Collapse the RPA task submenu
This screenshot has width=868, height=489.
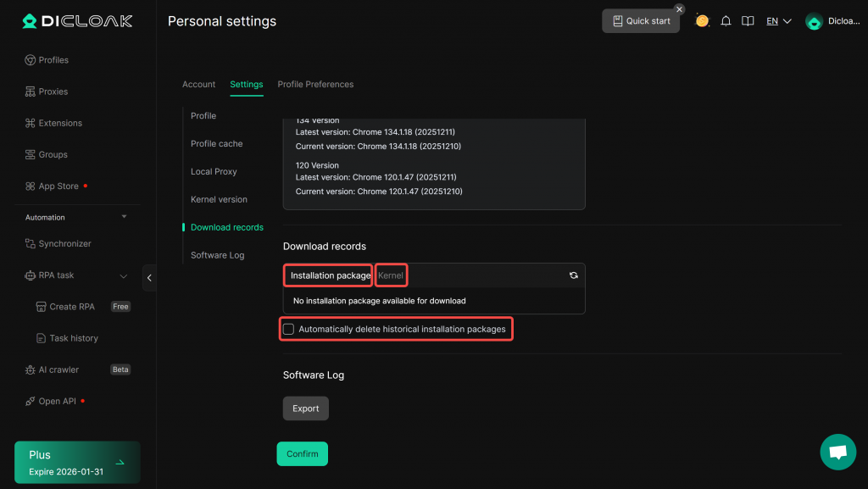pos(124,275)
